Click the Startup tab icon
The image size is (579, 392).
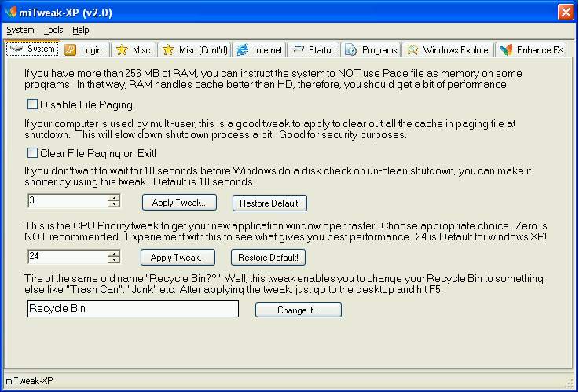click(x=299, y=49)
